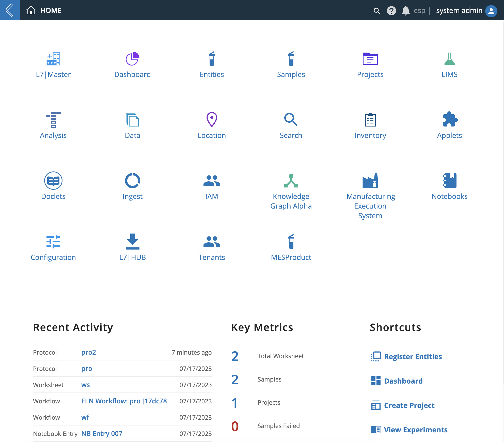Open the Applets puzzle piece icon
Screen dimensions: 504x442
click(x=450, y=119)
